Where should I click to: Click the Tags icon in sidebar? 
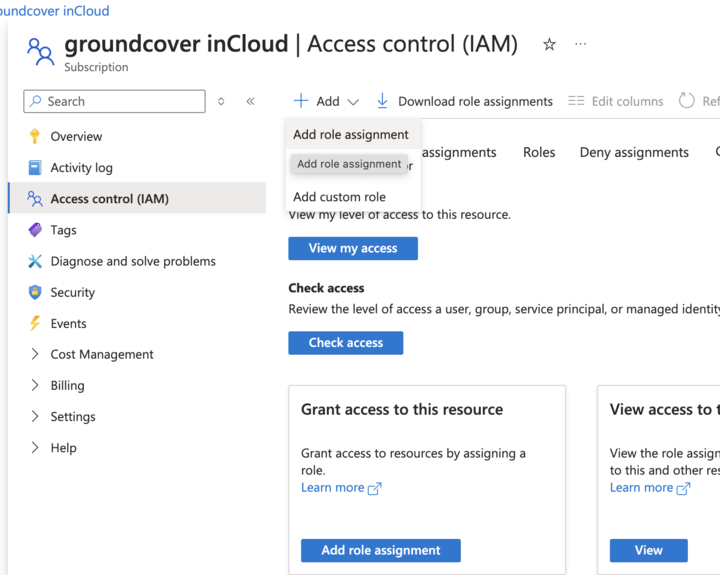tap(35, 230)
